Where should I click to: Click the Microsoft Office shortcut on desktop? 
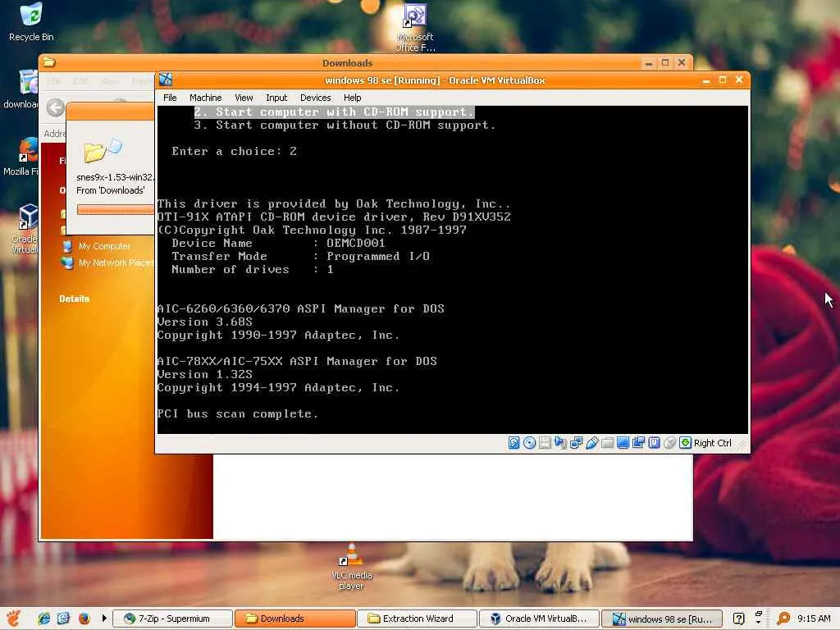pos(414,27)
